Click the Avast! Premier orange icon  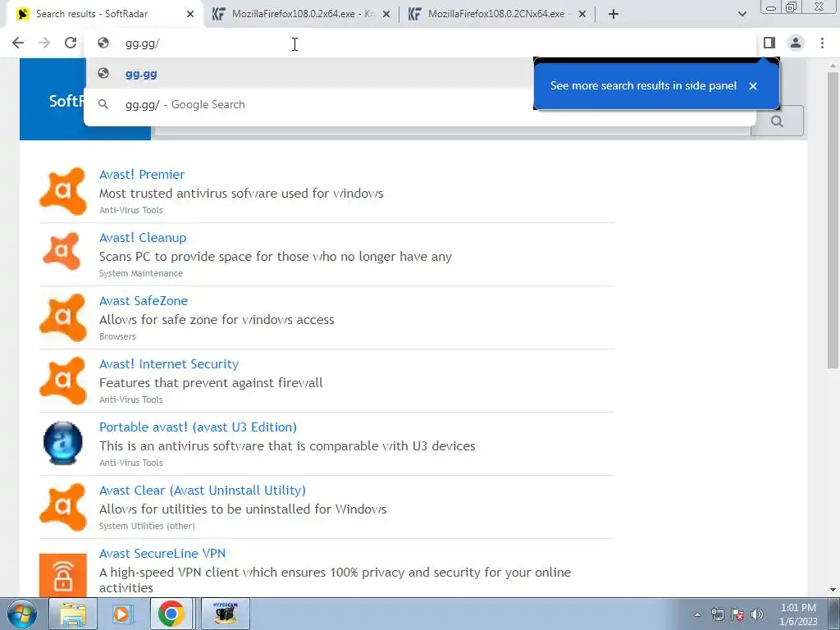pyautogui.click(x=62, y=191)
